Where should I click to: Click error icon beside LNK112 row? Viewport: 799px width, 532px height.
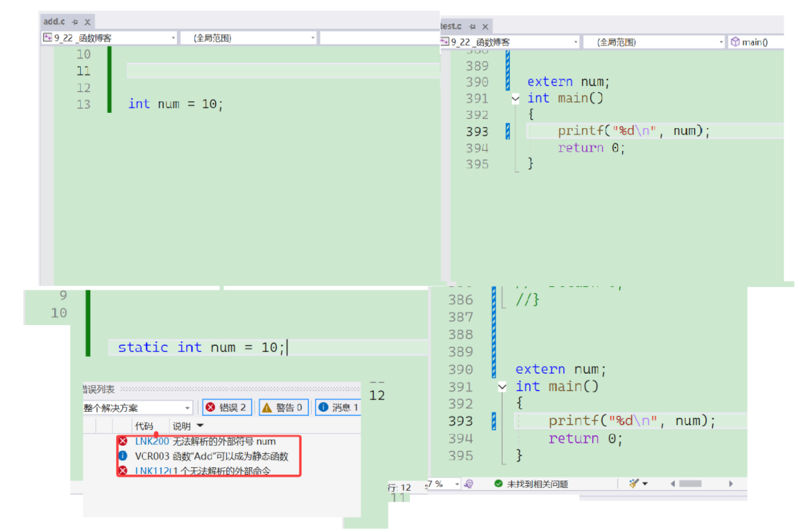point(123,471)
